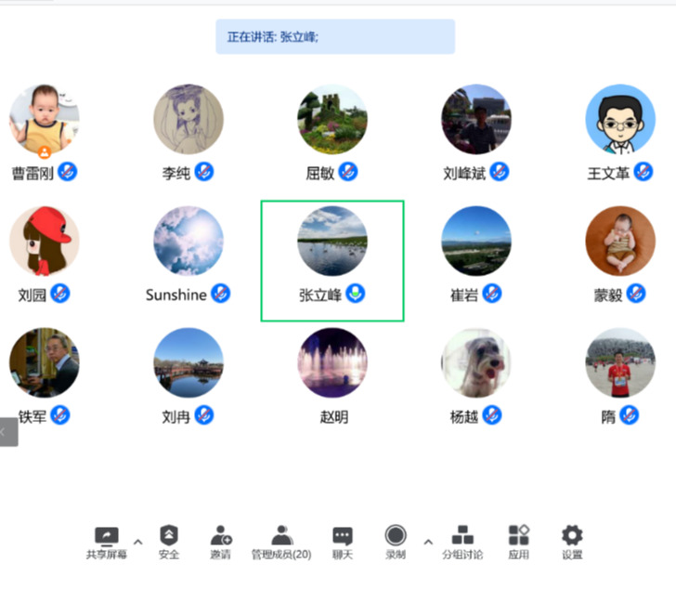Select 隋's red shirt runner avatar

coord(620,362)
